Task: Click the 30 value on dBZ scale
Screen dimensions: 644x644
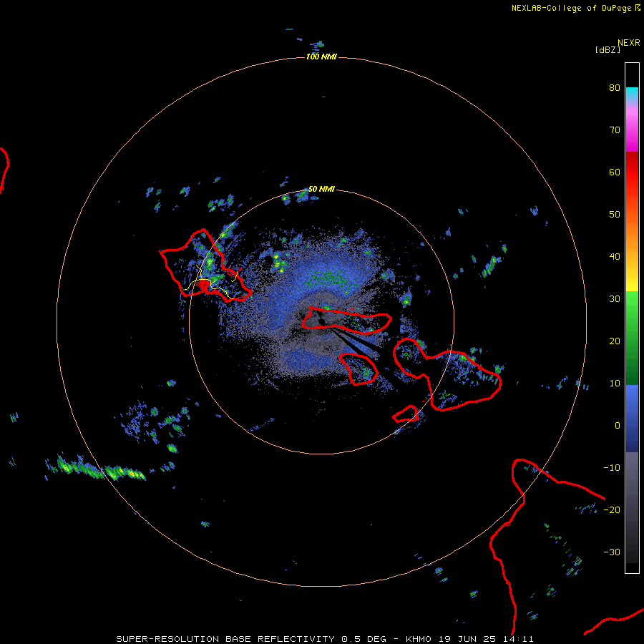Action: [x=615, y=299]
